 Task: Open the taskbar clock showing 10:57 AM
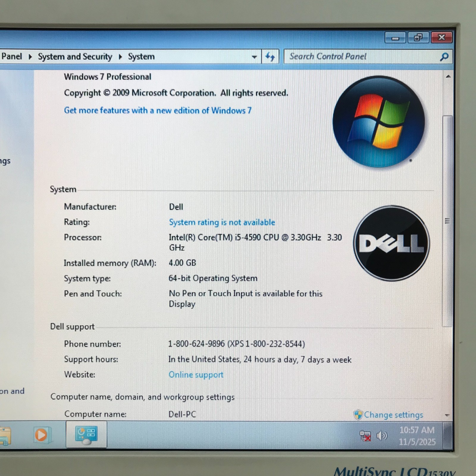[417, 436]
